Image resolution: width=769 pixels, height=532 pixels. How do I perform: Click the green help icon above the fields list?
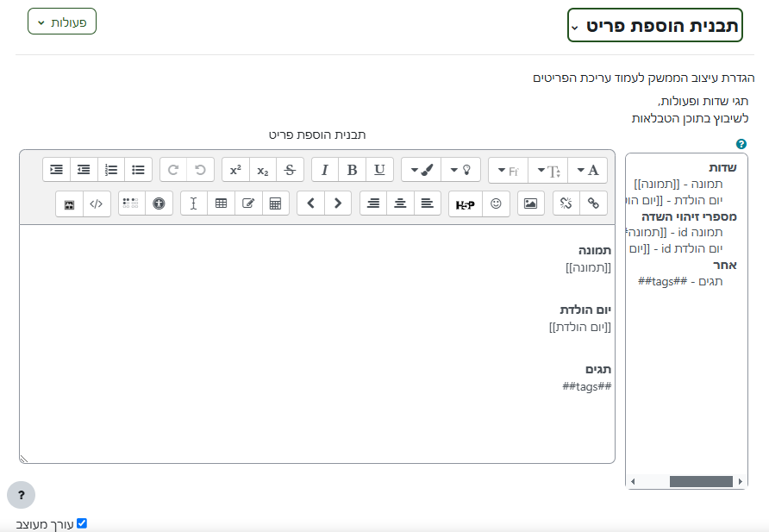click(x=741, y=144)
